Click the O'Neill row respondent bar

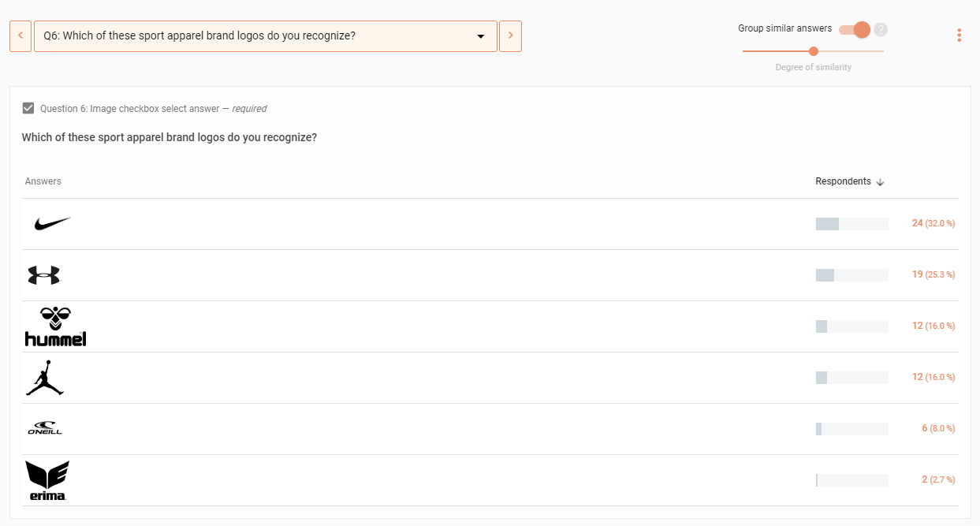click(852, 429)
